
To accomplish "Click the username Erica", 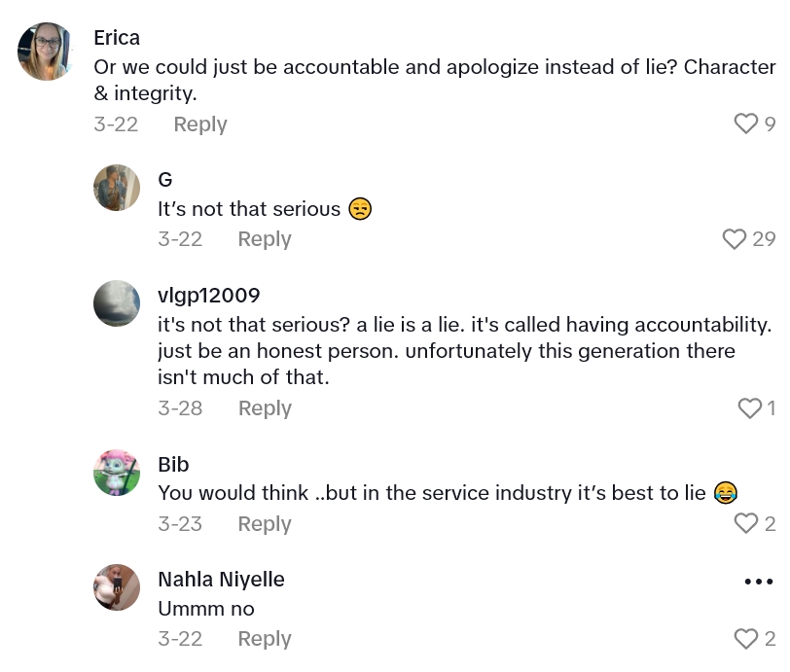I will [117, 38].
